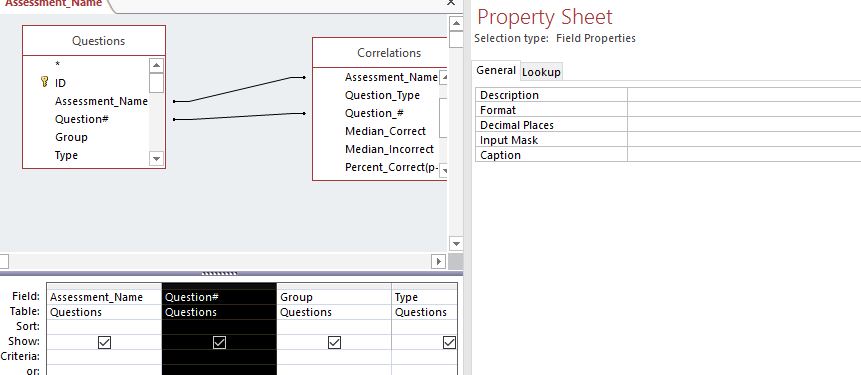This screenshot has width=861, height=375.
Task: Click the Questions table scroll-down arrow
Action: click(x=156, y=159)
